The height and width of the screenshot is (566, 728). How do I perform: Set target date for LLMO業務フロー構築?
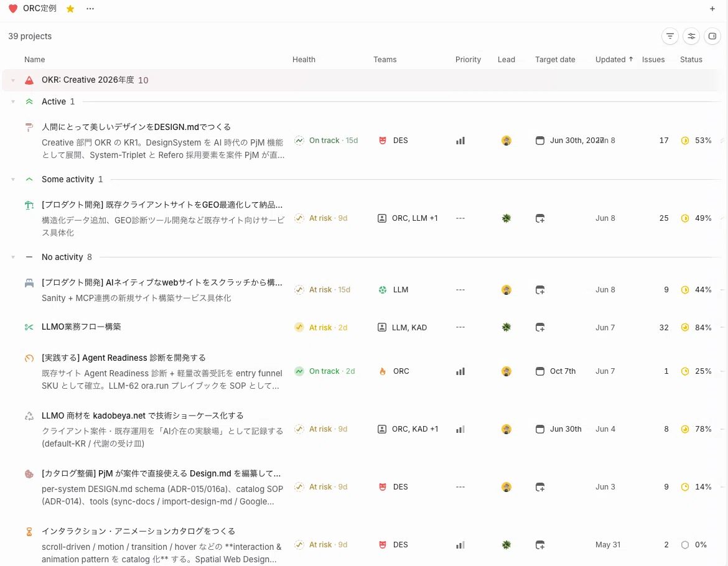[x=540, y=328]
